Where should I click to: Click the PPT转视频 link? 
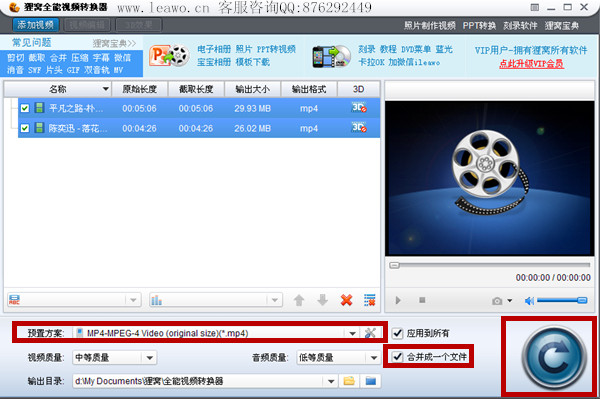click(276, 49)
